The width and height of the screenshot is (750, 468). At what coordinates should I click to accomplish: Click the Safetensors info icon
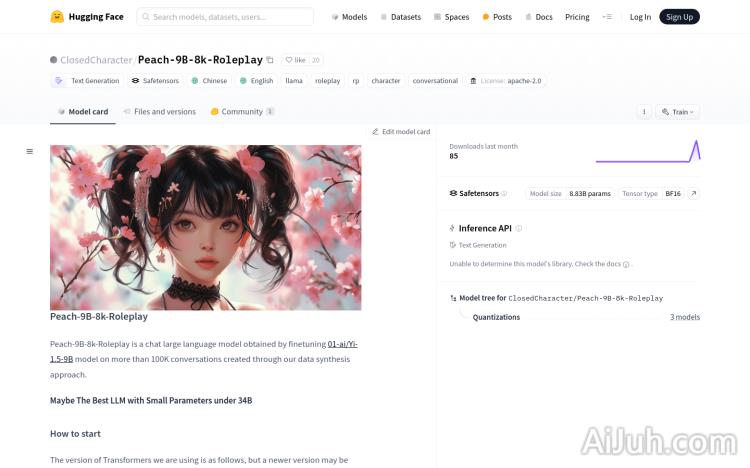coord(504,194)
